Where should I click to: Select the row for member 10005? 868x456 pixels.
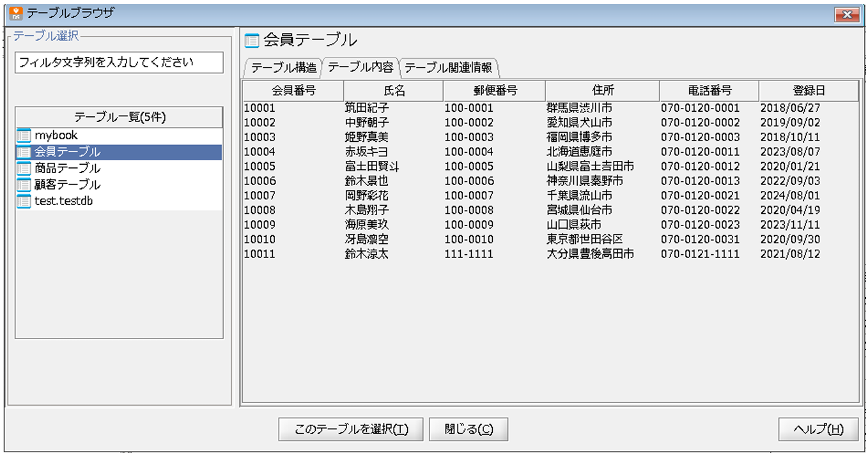pos(260,166)
